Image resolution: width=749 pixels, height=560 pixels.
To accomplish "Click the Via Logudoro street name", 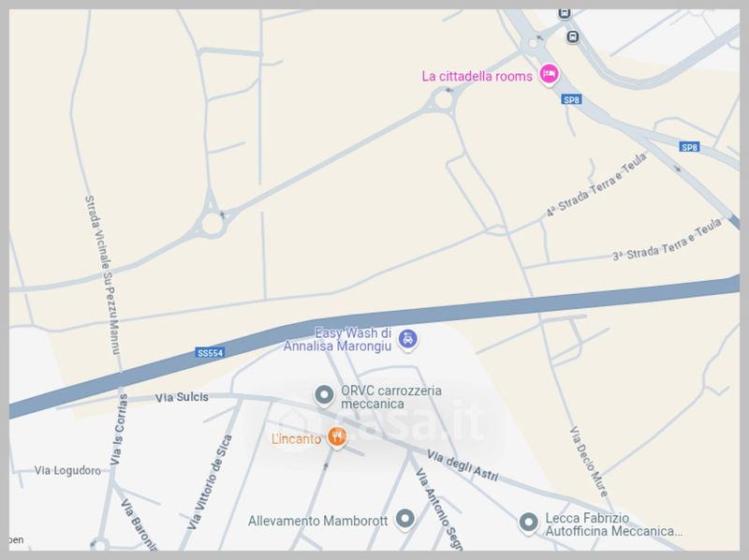I will (x=67, y=471).
